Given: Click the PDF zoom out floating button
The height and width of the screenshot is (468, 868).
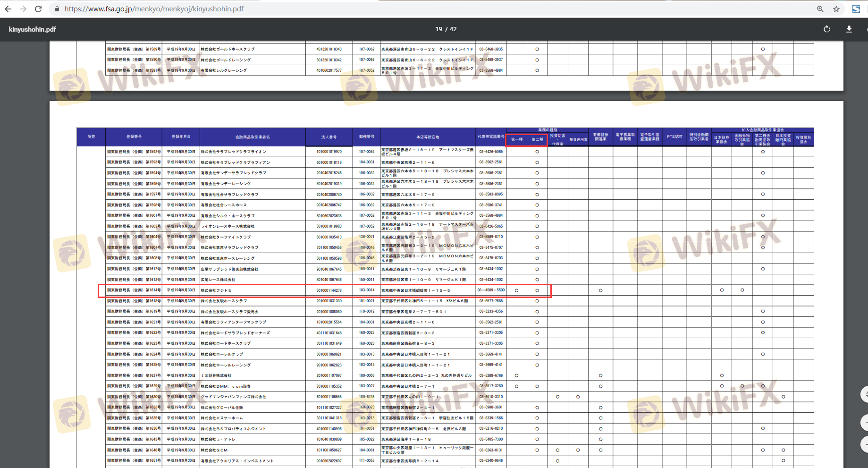Looking at the screenshot, I should pos(865,444).
